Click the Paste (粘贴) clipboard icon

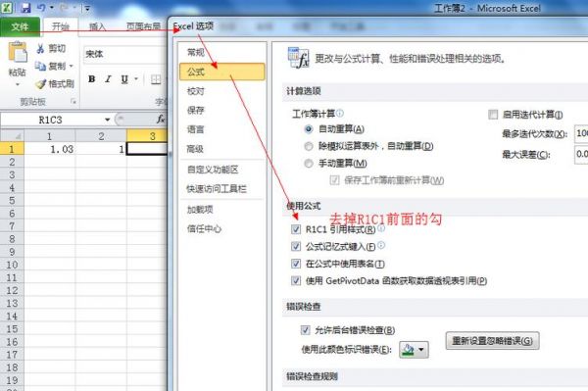[18, 52]
